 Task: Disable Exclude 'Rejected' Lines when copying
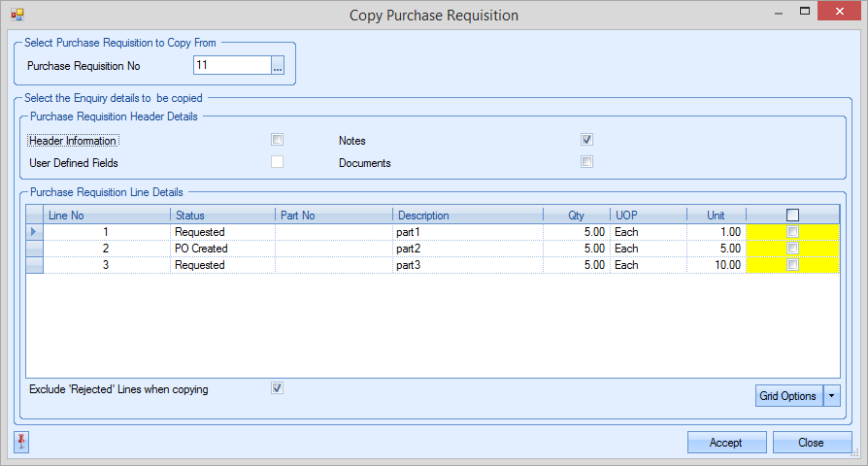(278, 388)
